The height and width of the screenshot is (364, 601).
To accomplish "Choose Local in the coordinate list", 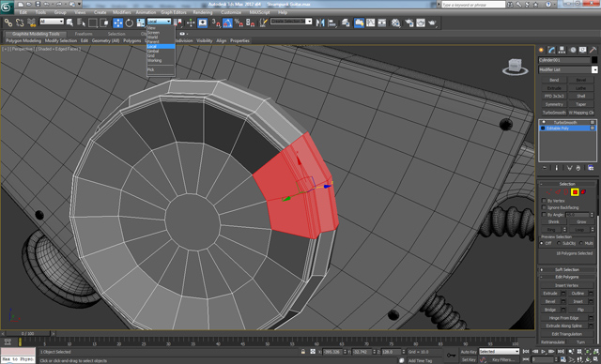I will point(161,46).
